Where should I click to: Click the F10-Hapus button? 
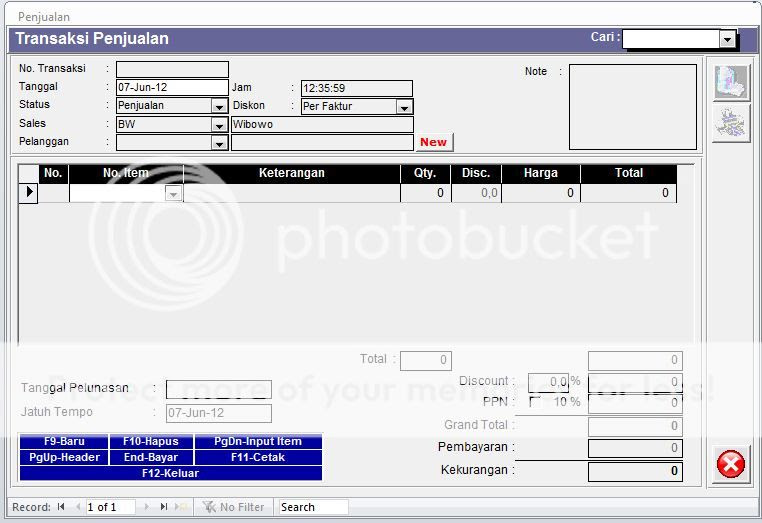[x=151, y=441]
